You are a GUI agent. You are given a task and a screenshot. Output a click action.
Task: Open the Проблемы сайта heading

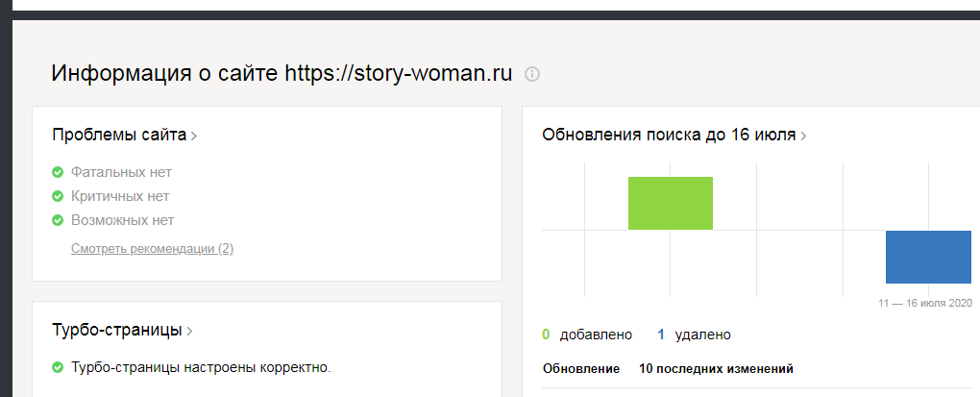[119, 135]
